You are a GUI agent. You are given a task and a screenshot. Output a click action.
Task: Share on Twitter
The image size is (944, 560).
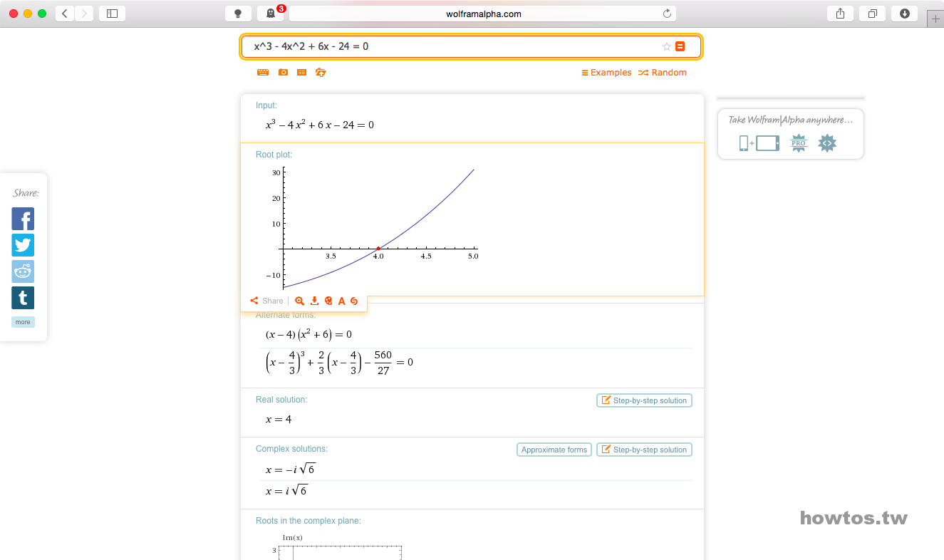coord(23,245)
